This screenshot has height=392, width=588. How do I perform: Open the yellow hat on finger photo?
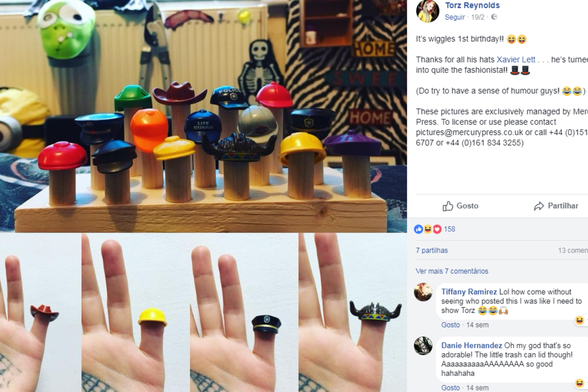point(135,313)
